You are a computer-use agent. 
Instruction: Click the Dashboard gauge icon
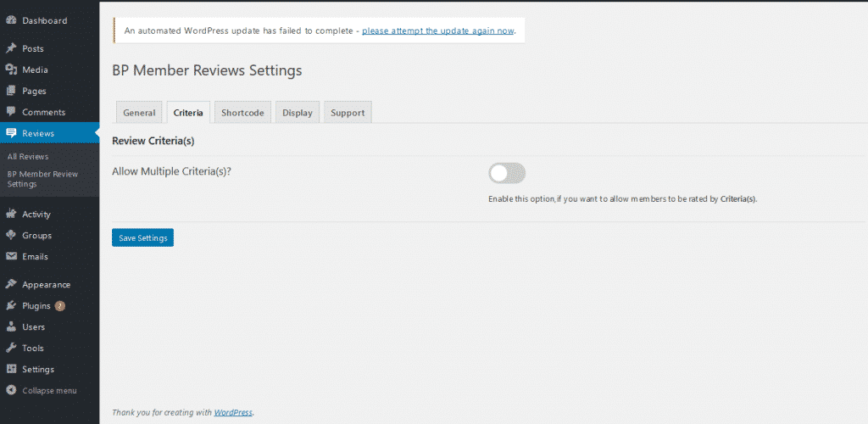point(10,20)
